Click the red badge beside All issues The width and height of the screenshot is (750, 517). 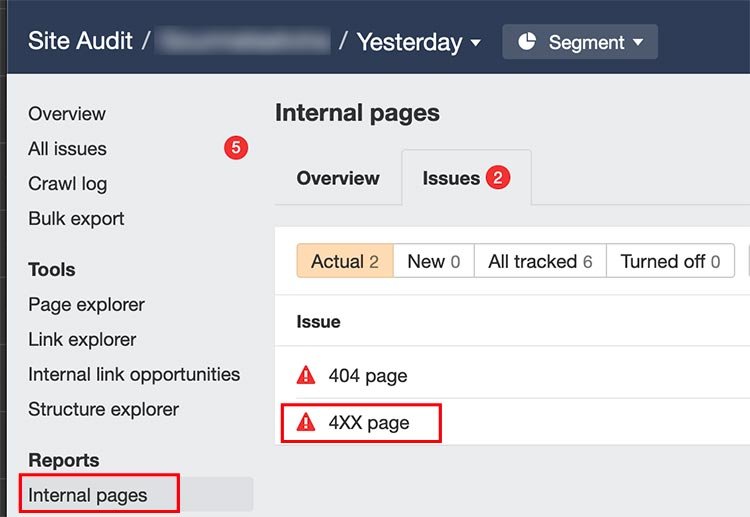pos(236,148)
